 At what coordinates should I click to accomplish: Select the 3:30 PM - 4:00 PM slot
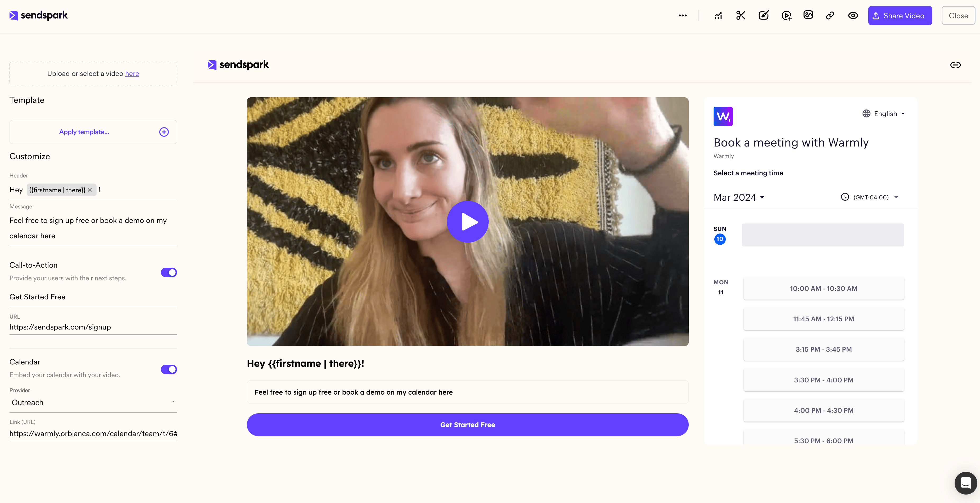[x=823, y=380]
